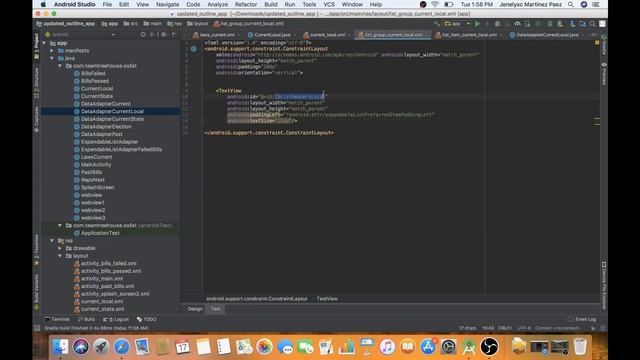The height and width of the screenshot is (360, 640).
Task: Click the layout breadcrumb in navigation bar
Action: point(198,24)
